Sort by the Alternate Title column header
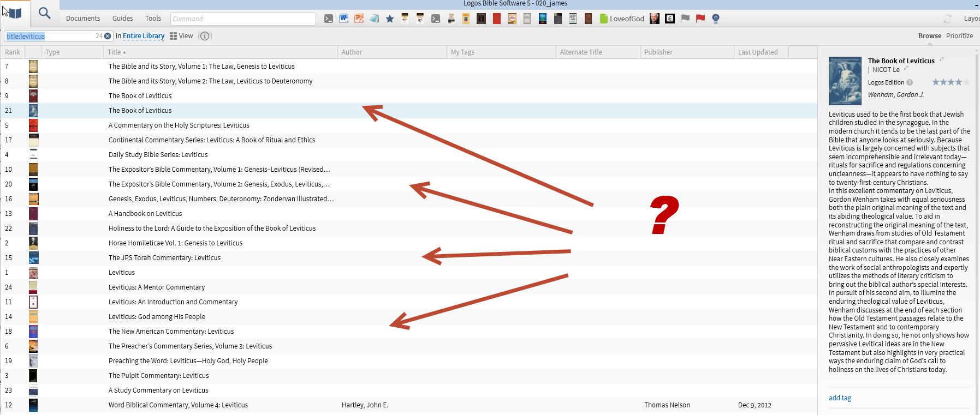 coord(598,52)
